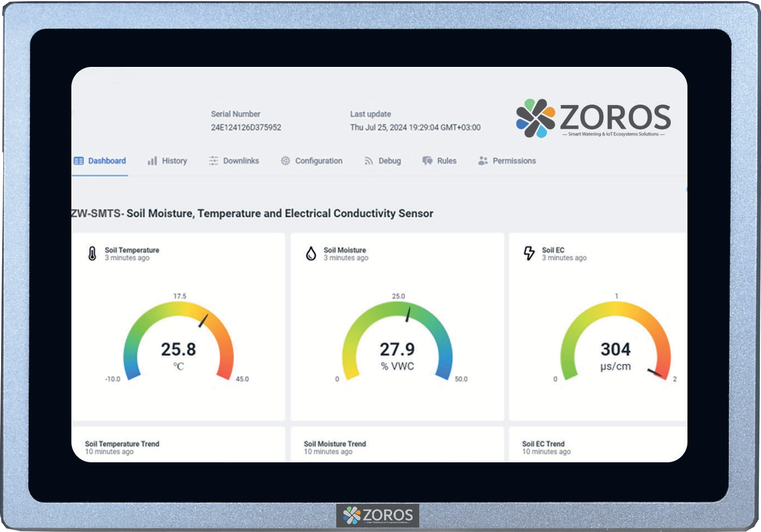This screenshot has width=761, height=532.
Task: Switch to the Configuration tab
Action: [319, 160]
